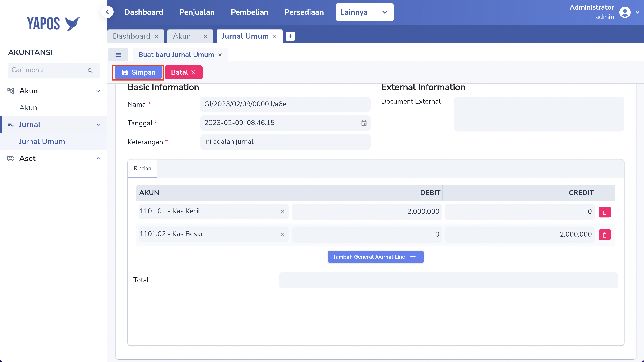Clear the 1101.01 - Kas Kecil account selection
Image resolution: width=644 pixels, height=362 pixels.
[x=282, y=212]
